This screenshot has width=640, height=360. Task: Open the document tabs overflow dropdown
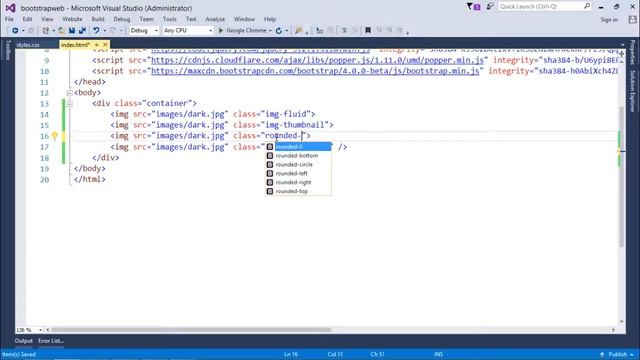pyautogui.click(x=622, y=44)
